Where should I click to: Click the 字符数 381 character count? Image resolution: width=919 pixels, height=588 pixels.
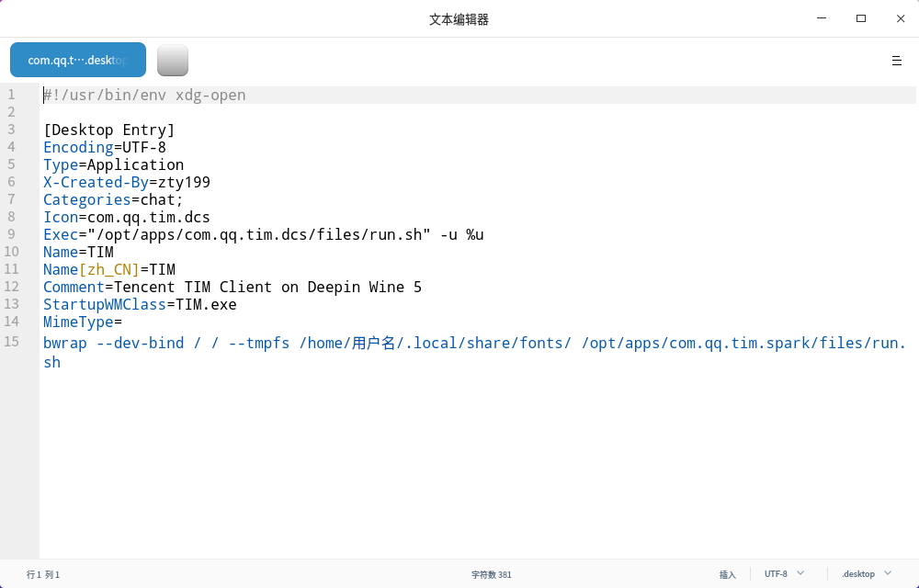click(x=492, y=574)
